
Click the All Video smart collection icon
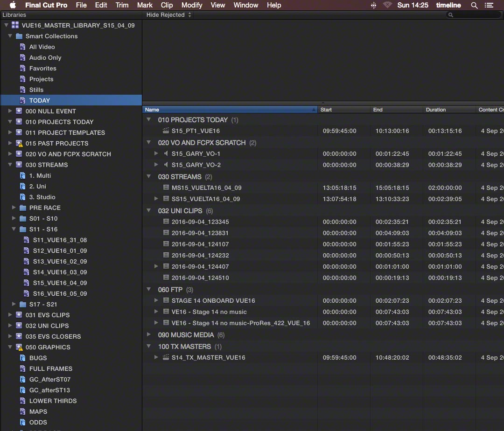click(x=22, y=47)
